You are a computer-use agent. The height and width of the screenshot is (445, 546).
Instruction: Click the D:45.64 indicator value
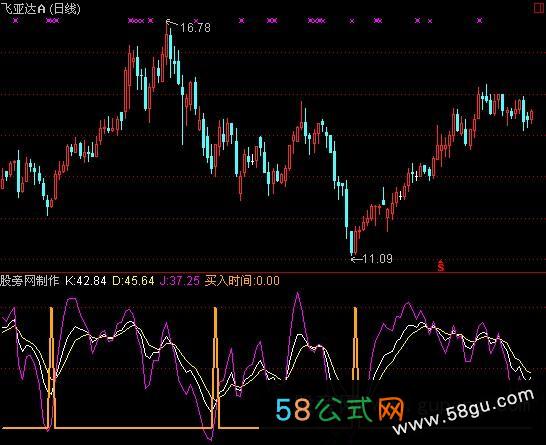(x=133, y=281)
